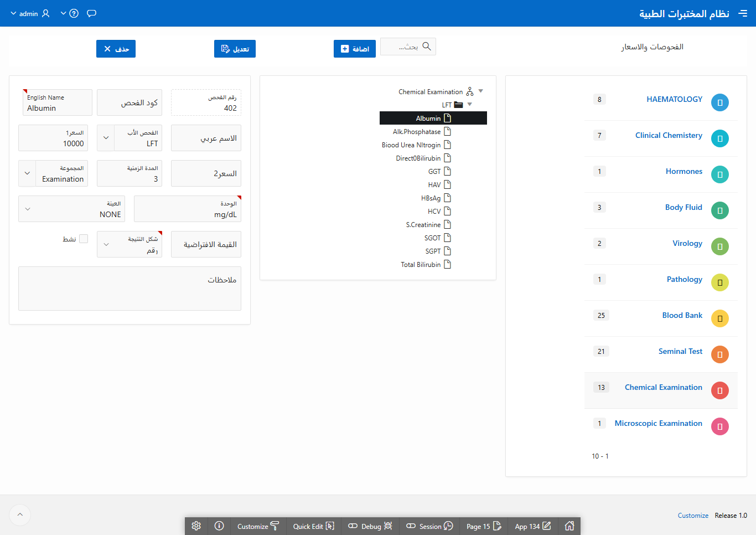Select Albumin in the tree
Screen dimensions: 756x535
point(433,118)
